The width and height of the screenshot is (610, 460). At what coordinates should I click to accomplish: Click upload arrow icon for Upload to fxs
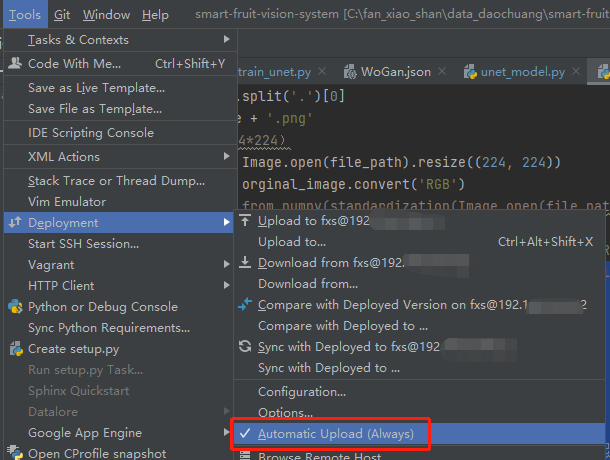pos(245,221)
